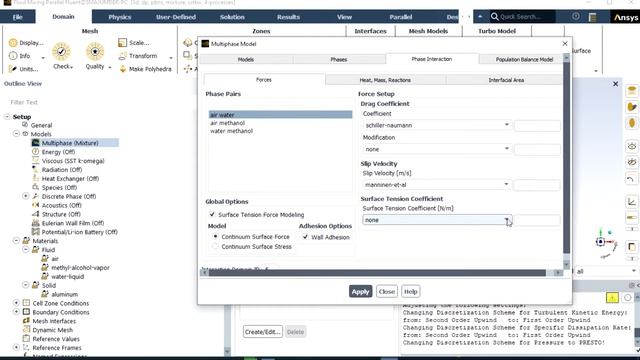Select aluminum solid material
The height and width of the screenshot is (360, 640).
click(x=64, y=294)
